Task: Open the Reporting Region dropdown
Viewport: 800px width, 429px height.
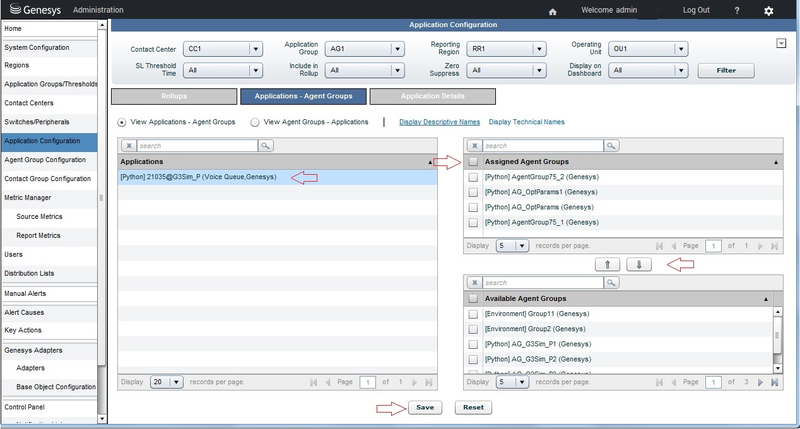Action: 507,49
